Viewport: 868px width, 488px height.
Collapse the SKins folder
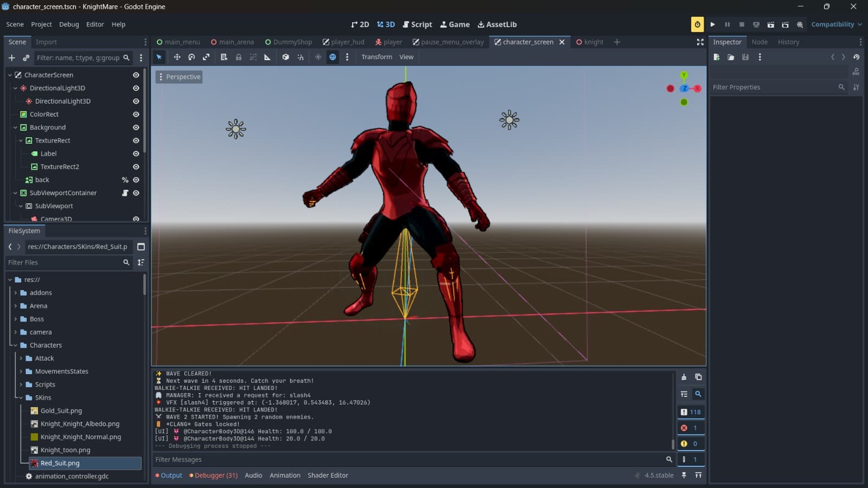[21, 397]
